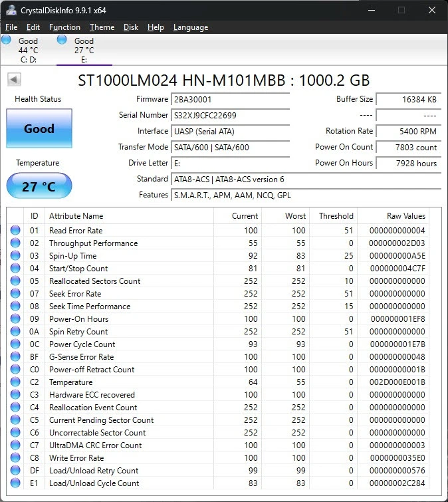Click the status orb for Read Error Rate
Viewport: 448px width, 502px height.
15,230
